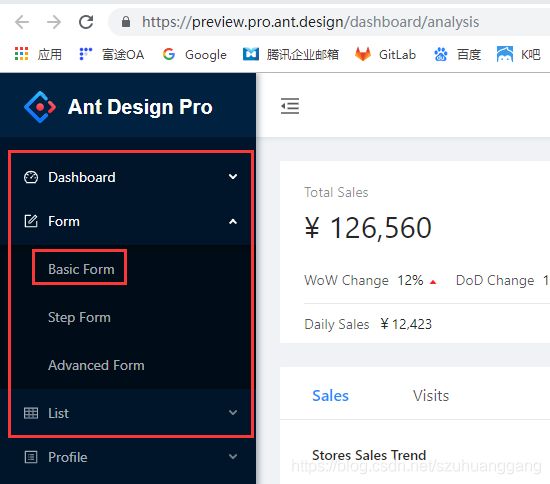
Task: Click the Form edit icon
Action: 31,221
